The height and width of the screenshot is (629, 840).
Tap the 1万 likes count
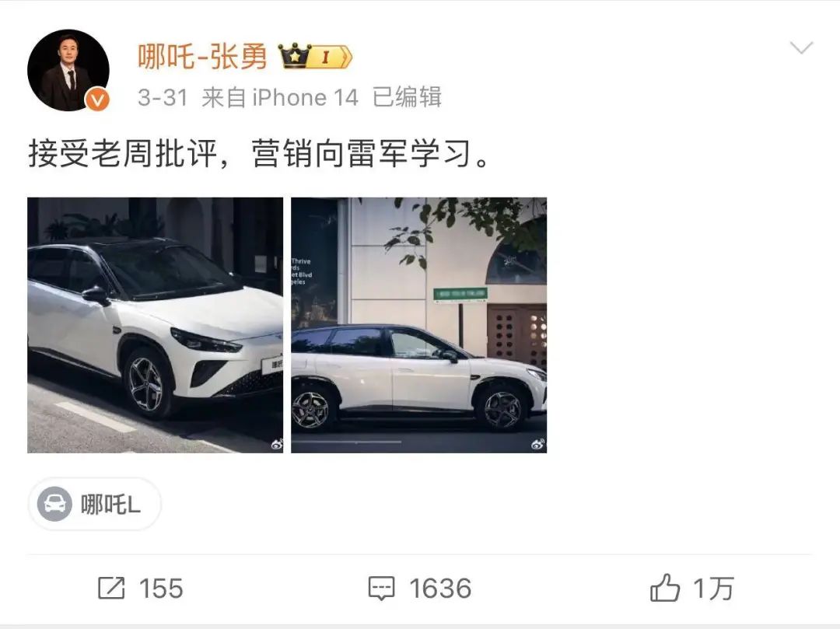pos(713,589)
